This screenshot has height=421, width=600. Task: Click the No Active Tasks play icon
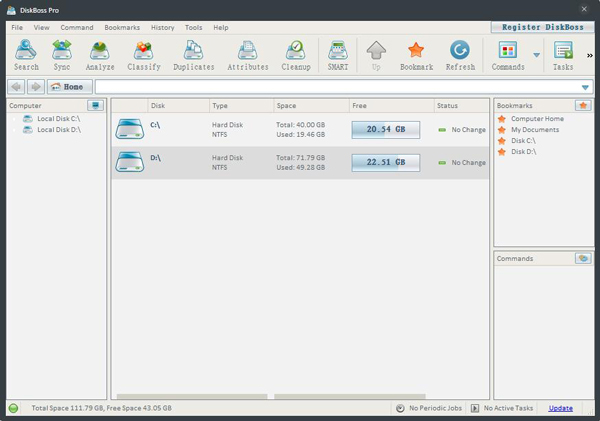tap(474, 408)
